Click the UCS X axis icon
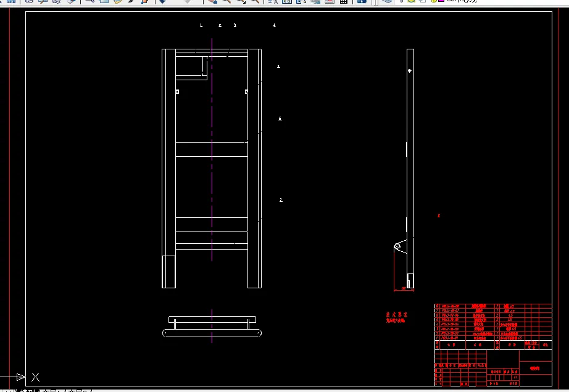Screen dimensions: 569x392 tap(35, 377)
